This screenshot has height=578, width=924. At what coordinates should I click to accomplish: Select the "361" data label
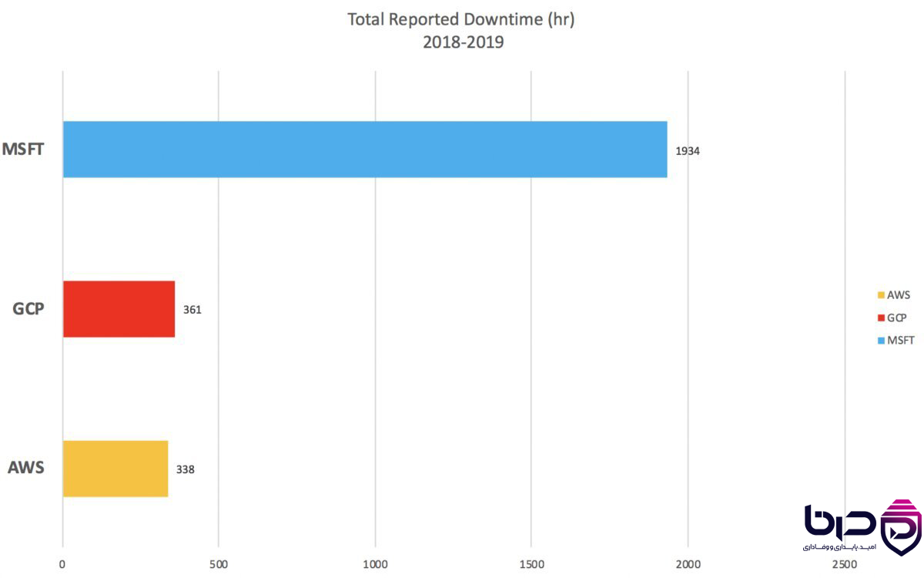(x=192, y=310)
